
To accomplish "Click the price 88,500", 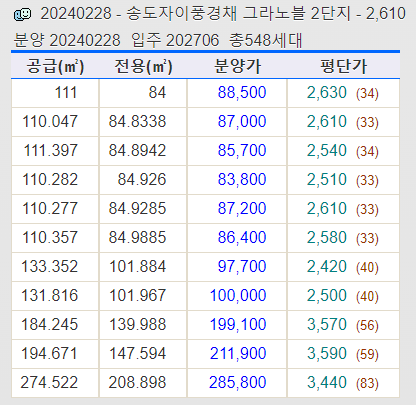I will point(242,92).
